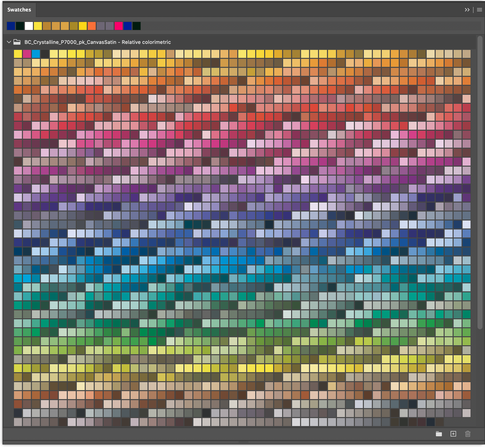Select the magenta swatch in the recents row

118,26
